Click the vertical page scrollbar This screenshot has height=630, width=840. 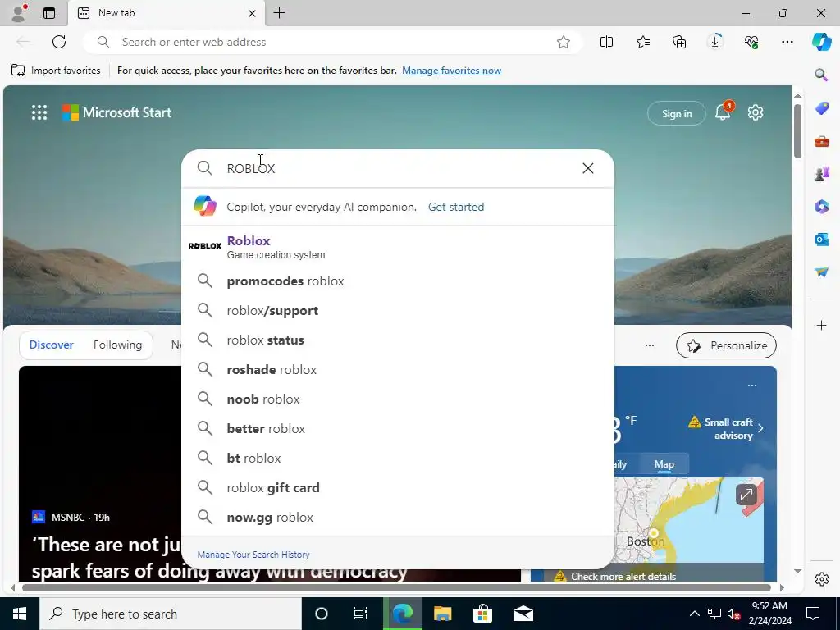[x=797, y=131]
